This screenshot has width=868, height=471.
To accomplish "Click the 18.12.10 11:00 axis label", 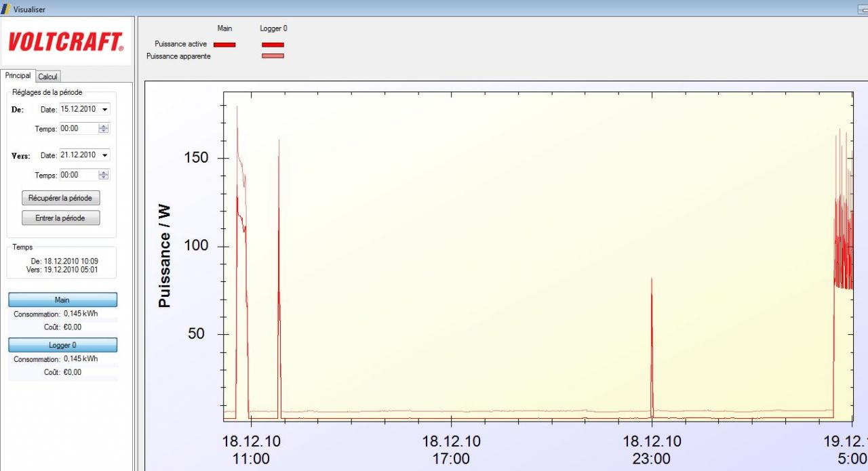I will (251, 450).
